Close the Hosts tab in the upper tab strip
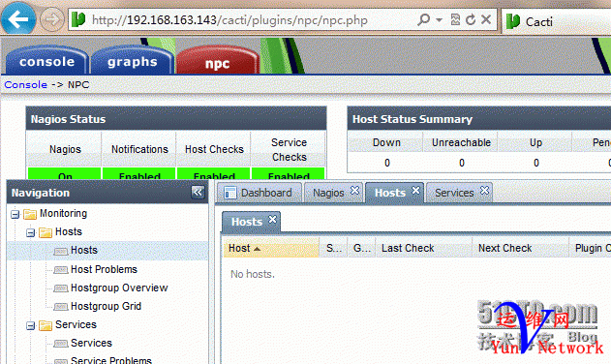The width and height of the screenshot is (611, 364). click(415, 190)
